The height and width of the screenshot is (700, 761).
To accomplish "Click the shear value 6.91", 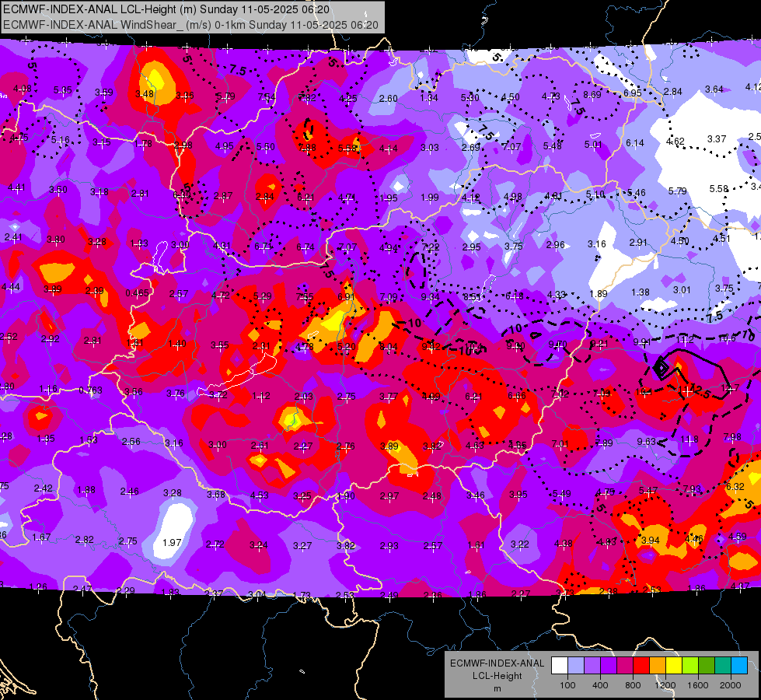I will (x=346, y=297).
